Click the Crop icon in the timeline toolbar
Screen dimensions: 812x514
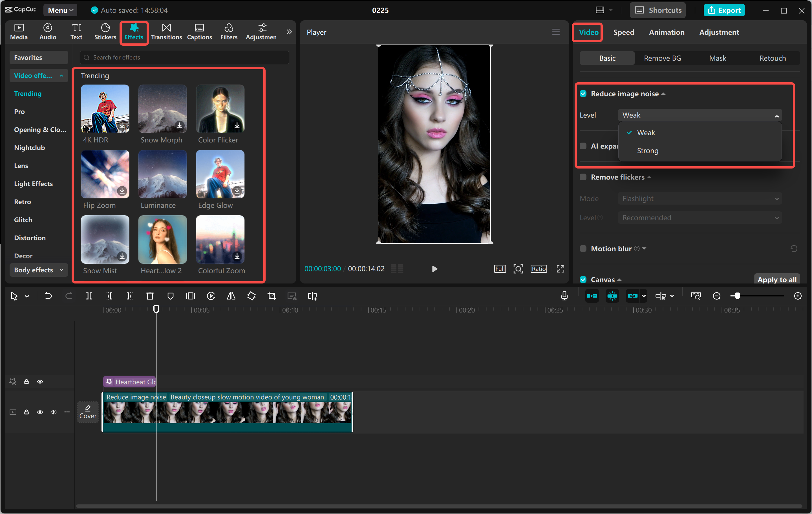click(x=272, y=296)
